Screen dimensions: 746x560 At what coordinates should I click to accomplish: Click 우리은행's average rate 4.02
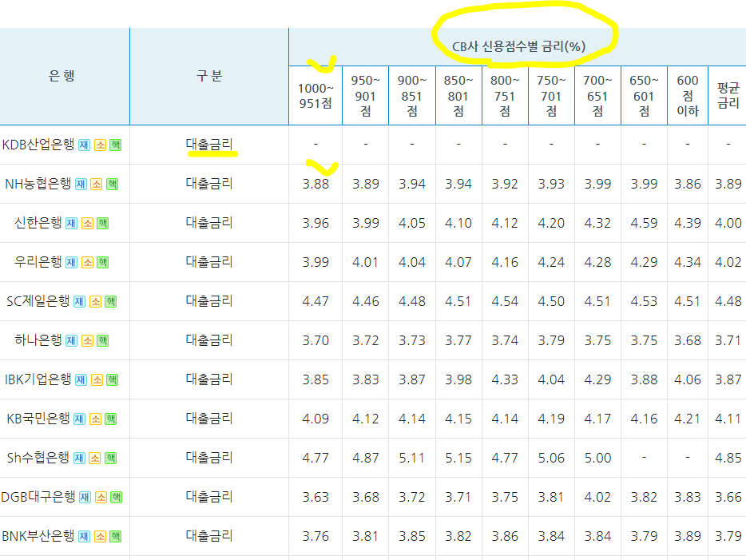728,262
